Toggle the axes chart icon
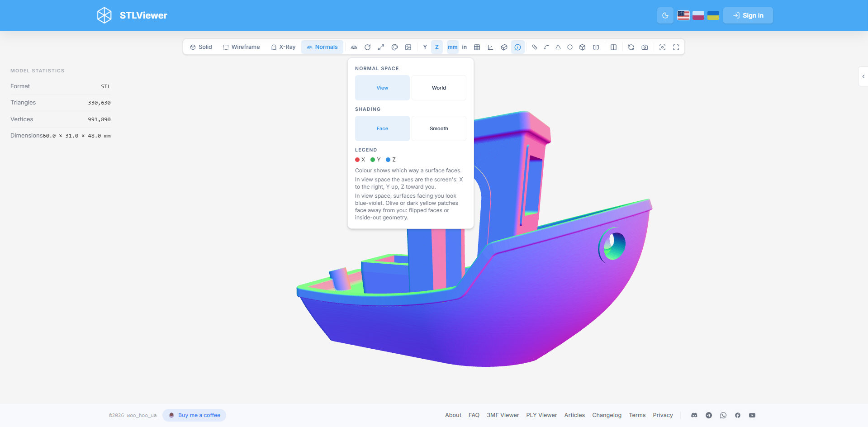 coord(491,47)
